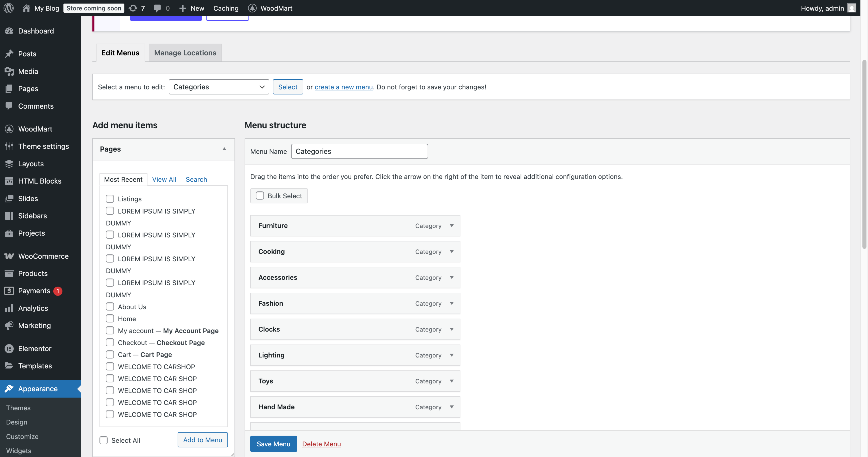The width and height of the screenshot is (868, 457).
Task: Click the Pages icon in sidebar
Action: pos(9,88)
